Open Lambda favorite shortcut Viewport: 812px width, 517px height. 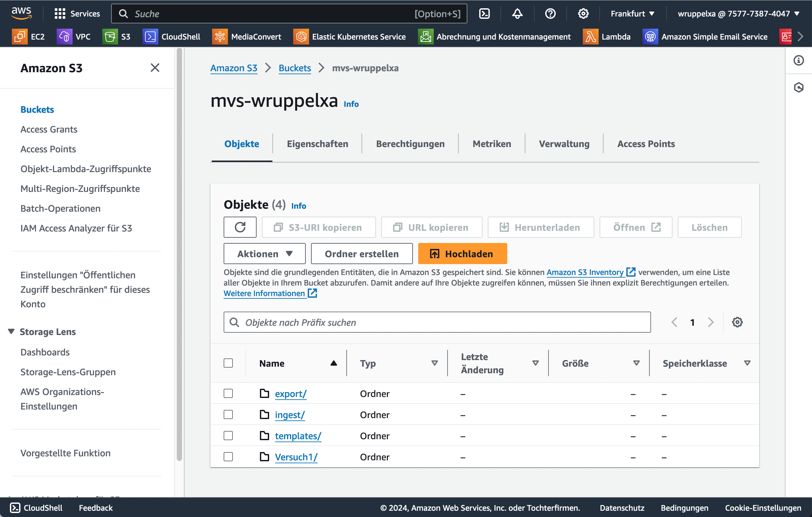[x=606, y=36]
